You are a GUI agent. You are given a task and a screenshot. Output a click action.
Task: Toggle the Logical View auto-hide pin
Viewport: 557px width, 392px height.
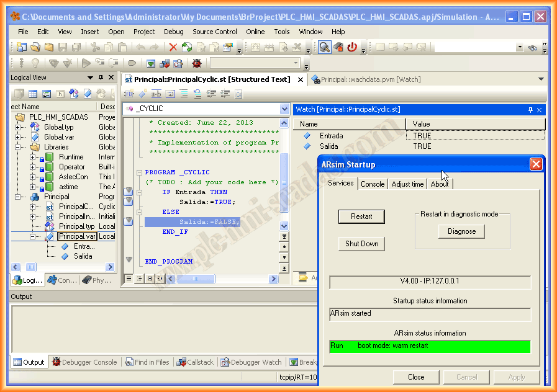101,78
